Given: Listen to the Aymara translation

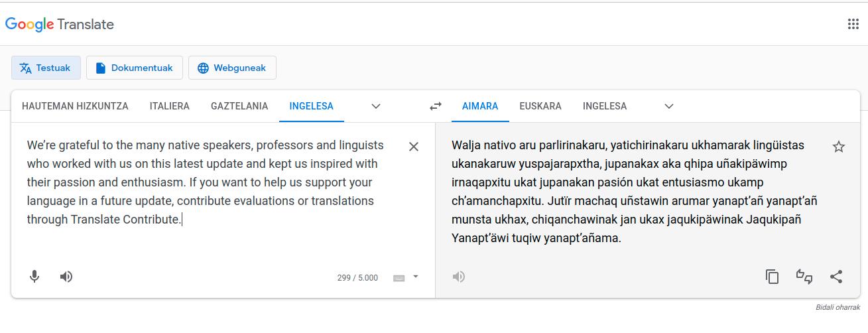Looking at the screenshot, I should point(459,277).
